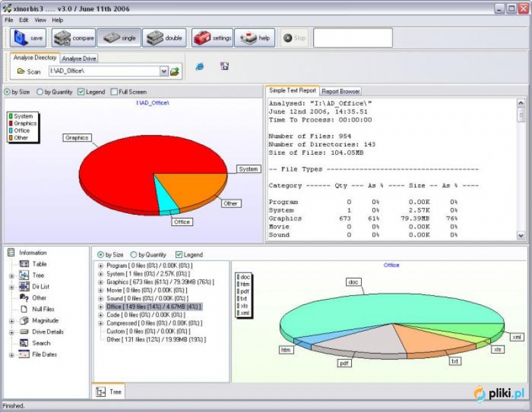Click the blue Internet Explorer icon

(200, 66)
